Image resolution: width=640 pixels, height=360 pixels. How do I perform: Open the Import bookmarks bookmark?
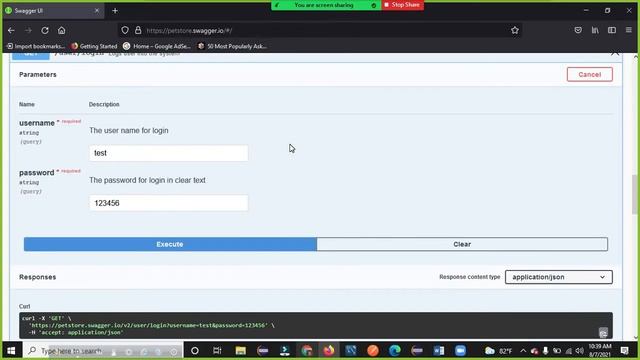click(x=36, y=46)
